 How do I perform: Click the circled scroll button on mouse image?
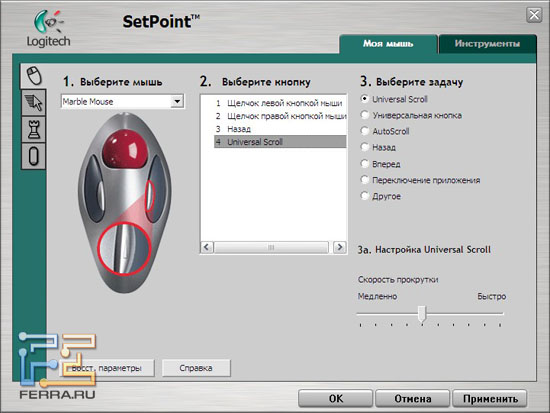pos(124,248)
